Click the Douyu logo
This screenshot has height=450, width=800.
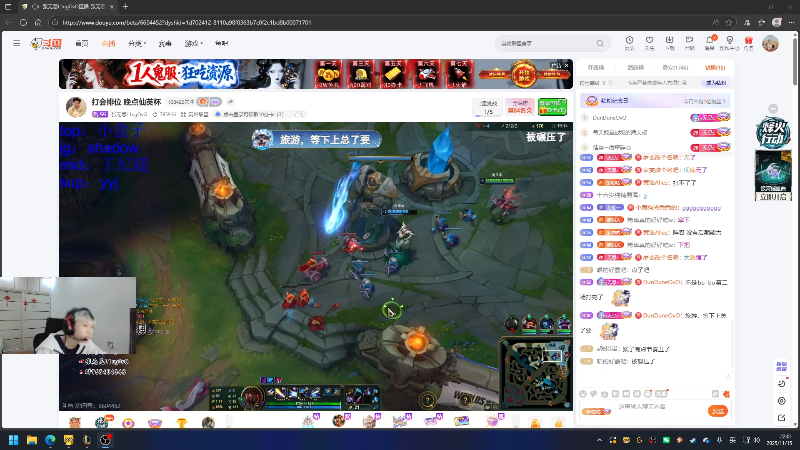pos(46,44)
